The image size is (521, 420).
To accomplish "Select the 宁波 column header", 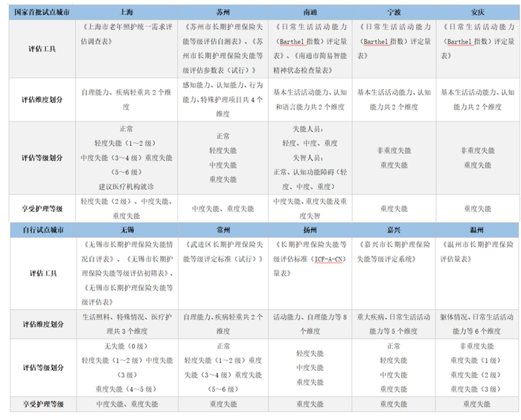I will point(394,13).
